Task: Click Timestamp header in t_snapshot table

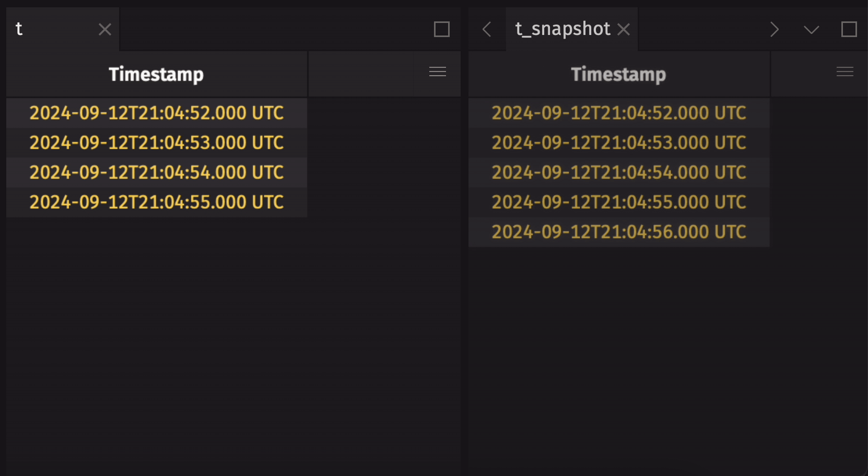Action: 618,74
